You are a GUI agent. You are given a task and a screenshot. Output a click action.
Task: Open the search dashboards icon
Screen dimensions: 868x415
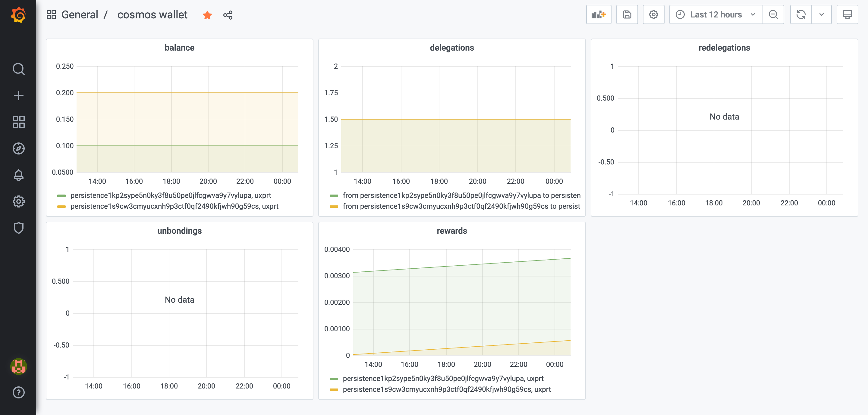click(x=18, y=69)
